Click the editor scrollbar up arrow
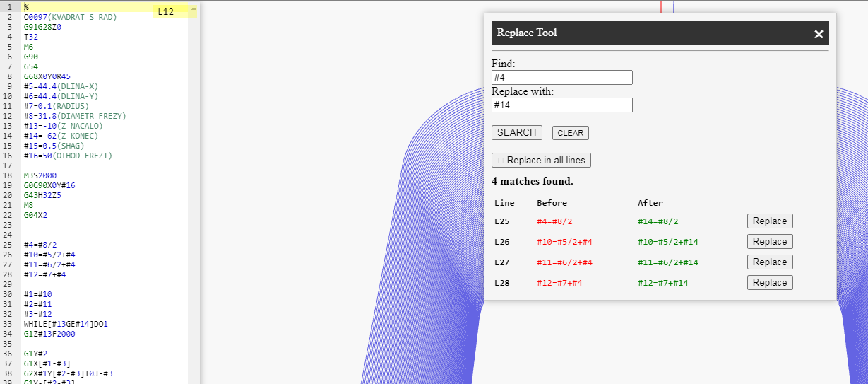This screenshot has height=384, width=868. (194, 7)
